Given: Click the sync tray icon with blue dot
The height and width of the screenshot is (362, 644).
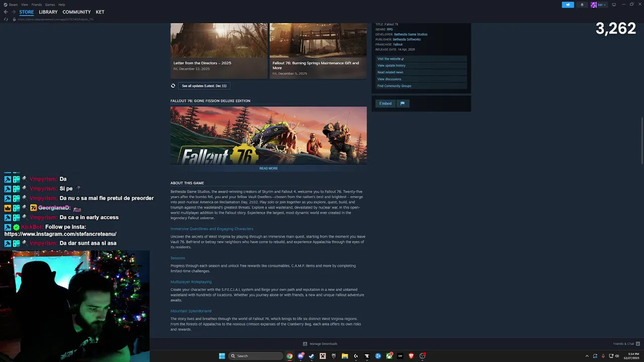Looking at the screenshot, I should (595, 356).
